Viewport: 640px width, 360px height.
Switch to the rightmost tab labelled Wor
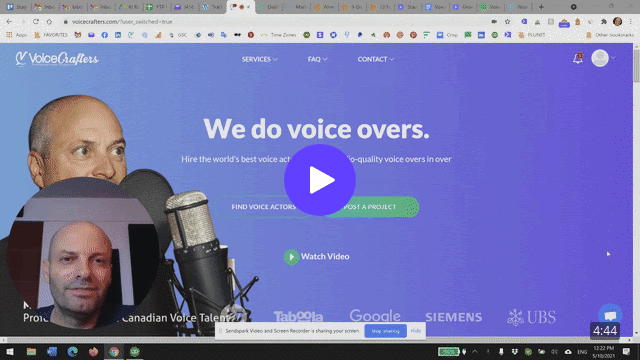(518, 7)
